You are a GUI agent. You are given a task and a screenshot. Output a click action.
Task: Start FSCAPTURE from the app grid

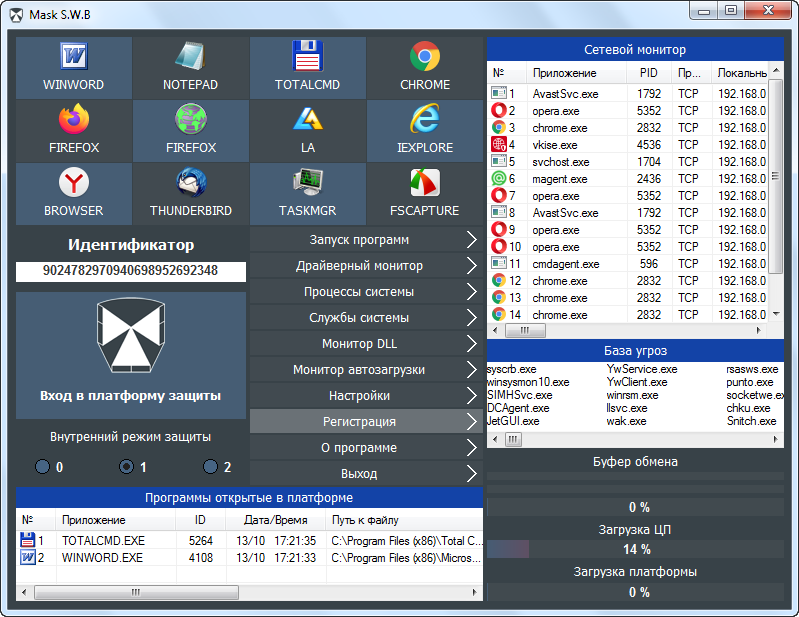(x=425, y=193)
